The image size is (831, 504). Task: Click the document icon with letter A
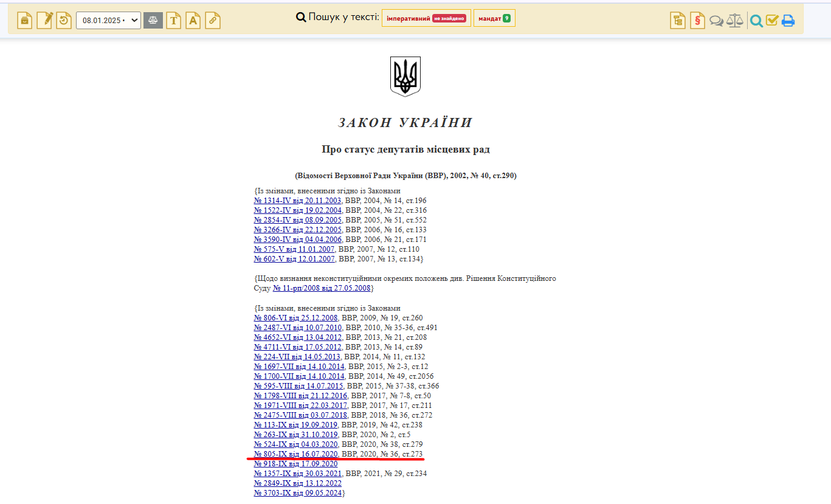[x=193, y=20]
